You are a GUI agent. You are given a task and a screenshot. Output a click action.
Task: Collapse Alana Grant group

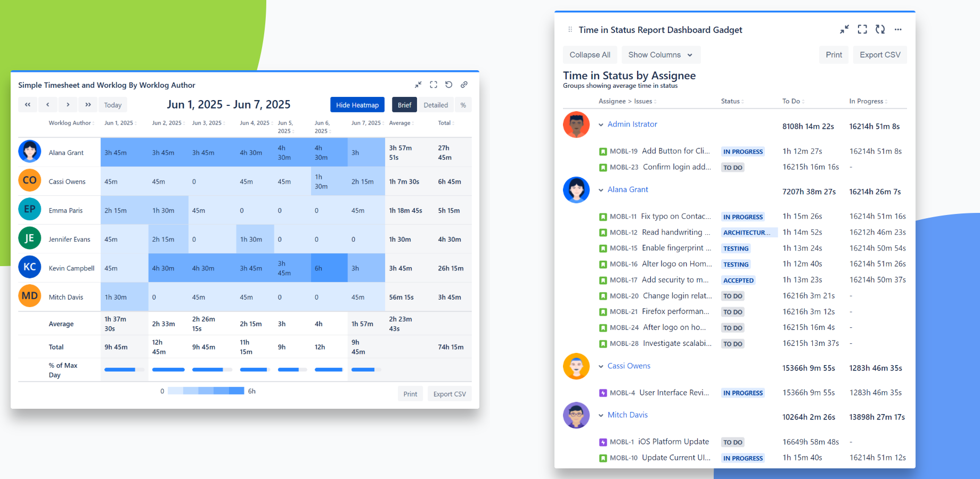(x=601, y=190)
